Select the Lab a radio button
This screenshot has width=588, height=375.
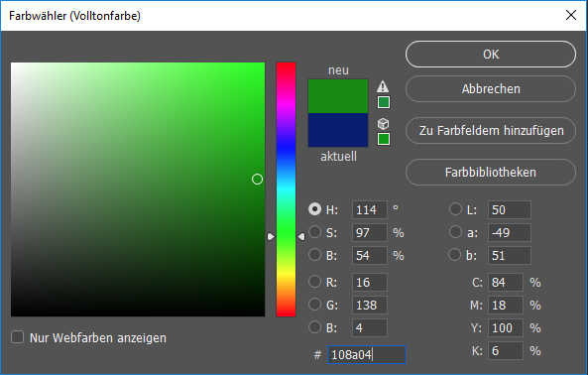[x=455, y=232]
